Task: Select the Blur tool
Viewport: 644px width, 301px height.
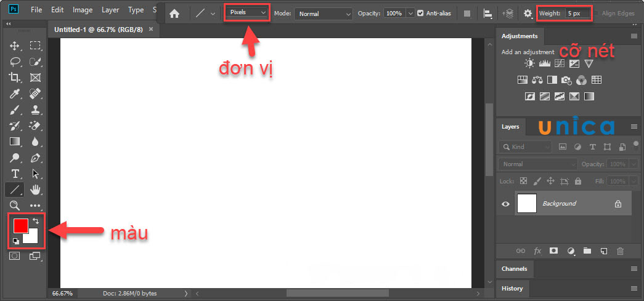Action: (x=35, y=142)
